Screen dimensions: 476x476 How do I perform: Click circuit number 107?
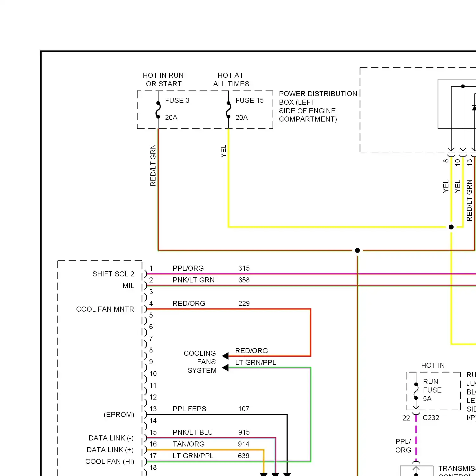[x=244, y=409]
